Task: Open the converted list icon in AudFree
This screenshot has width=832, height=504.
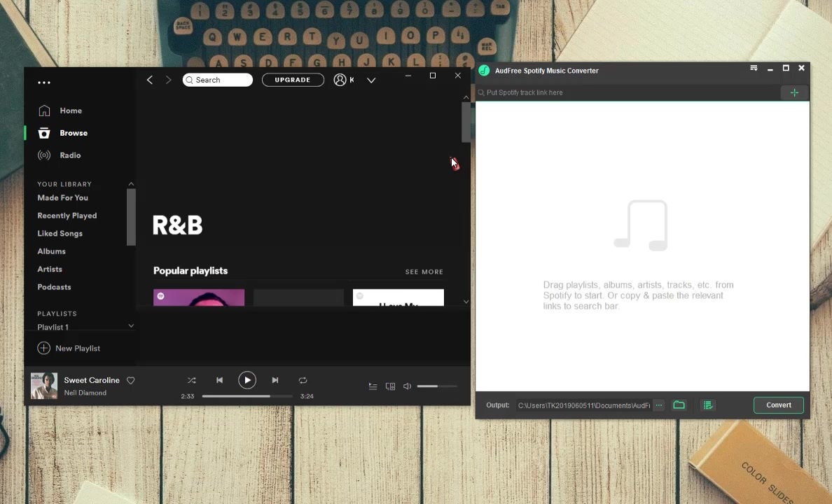Action: pyautogui.click(x=707, y=405)
